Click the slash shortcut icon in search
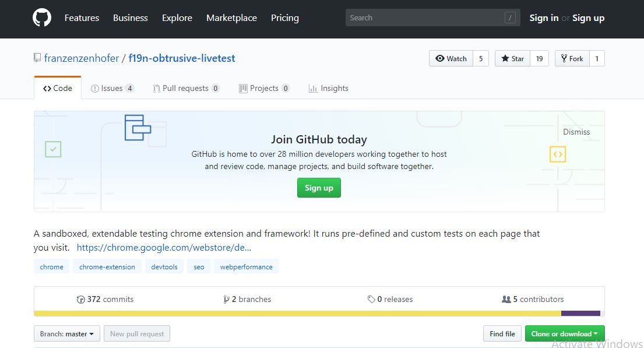This screenshot has height=348, width=644. [510, 17]
